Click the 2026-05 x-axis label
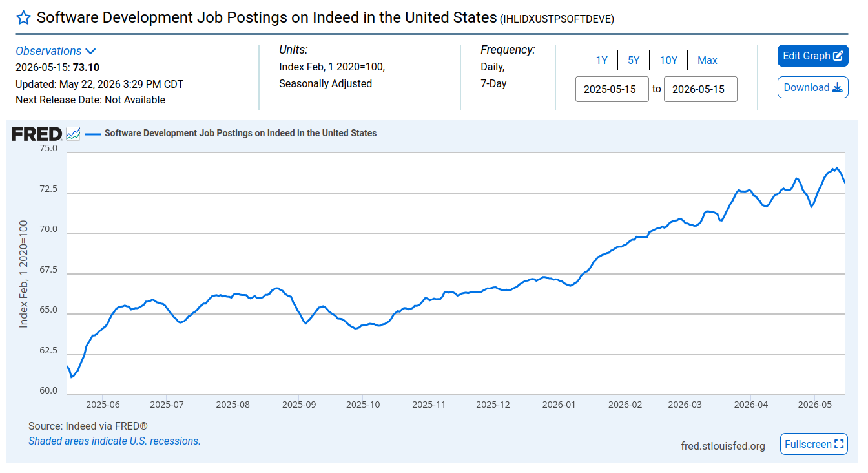Screen dimensions: 868x473 tap(815, 405)
